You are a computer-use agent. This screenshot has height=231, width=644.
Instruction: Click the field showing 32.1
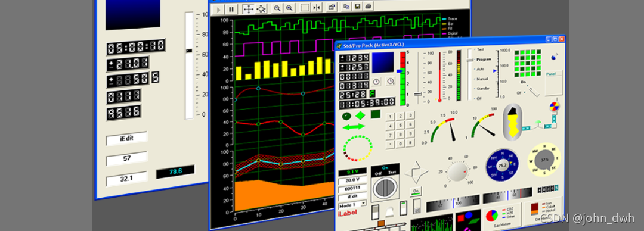[x=126, y=179]
